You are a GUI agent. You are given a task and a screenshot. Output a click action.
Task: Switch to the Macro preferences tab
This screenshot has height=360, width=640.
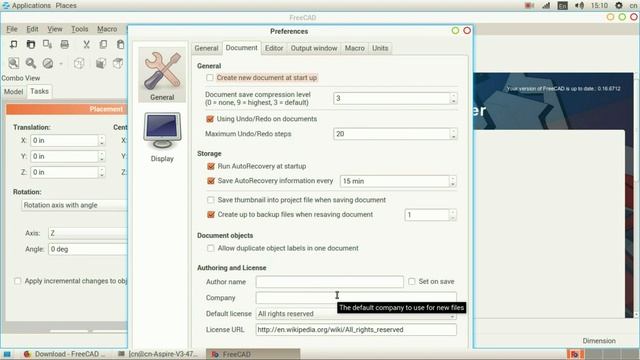(x=354, y=48)
